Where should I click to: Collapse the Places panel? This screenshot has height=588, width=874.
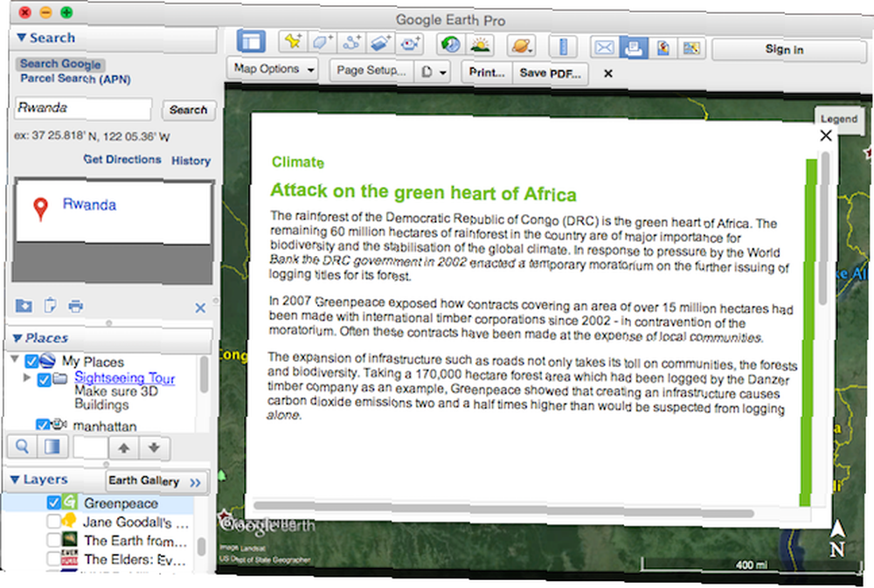click(17, 338)
